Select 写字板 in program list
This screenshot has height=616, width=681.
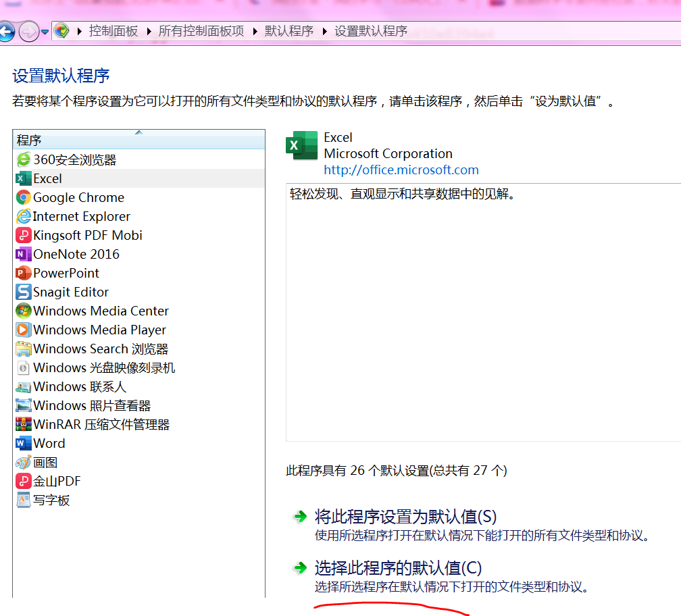(51, 500)
